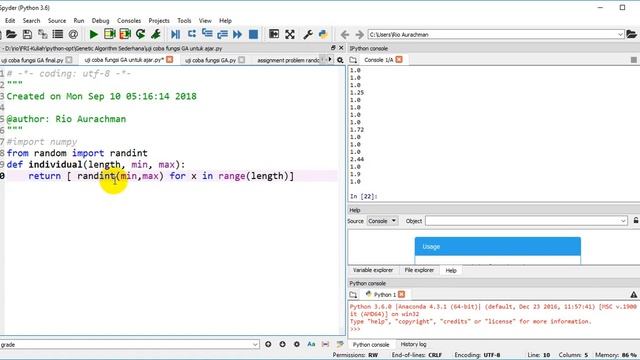Click debug step into icon
This screenshot has height=360, width=640.
click(x=207, y=34)
